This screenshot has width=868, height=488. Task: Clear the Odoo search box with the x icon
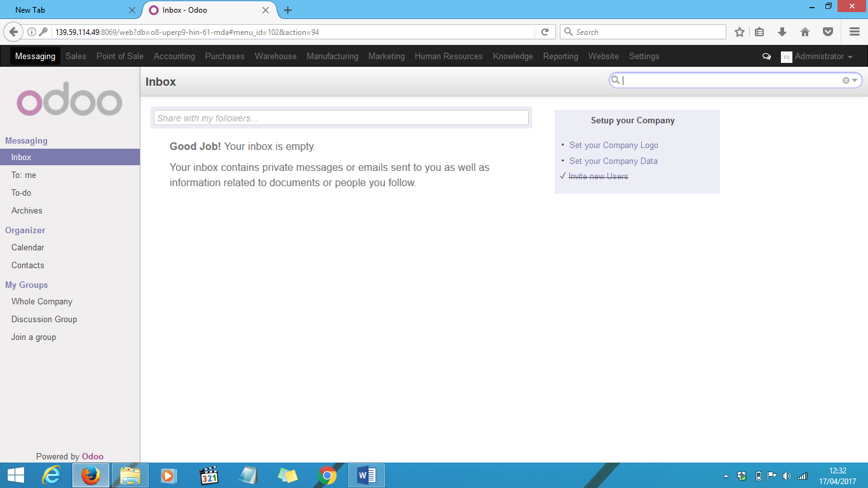point(846,80)
